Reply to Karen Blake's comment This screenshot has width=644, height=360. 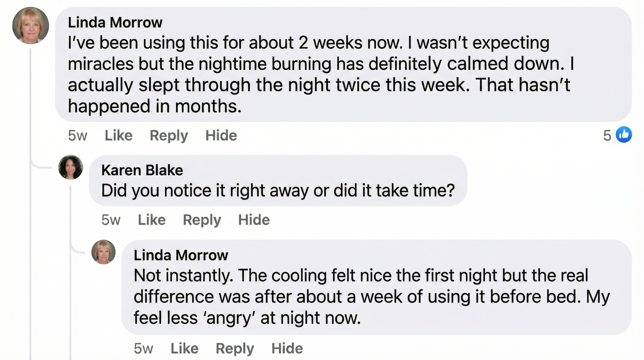[x=202, y=220]
